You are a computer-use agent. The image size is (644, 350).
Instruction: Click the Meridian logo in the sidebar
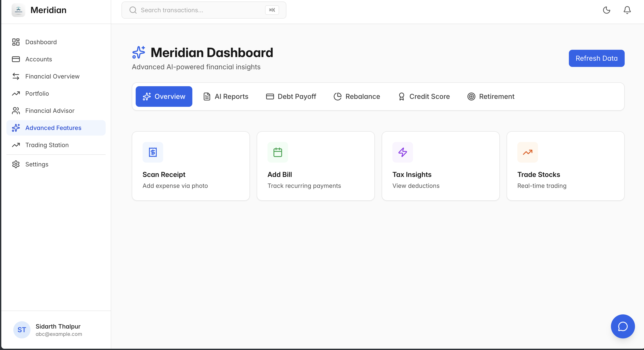(x=18, y=10)
